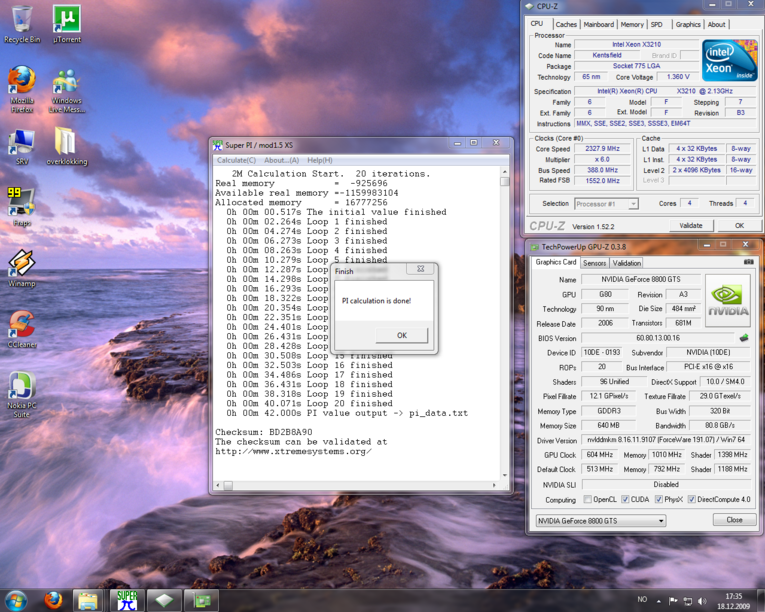Open the overklokking folder on desktop

[67, 146]
